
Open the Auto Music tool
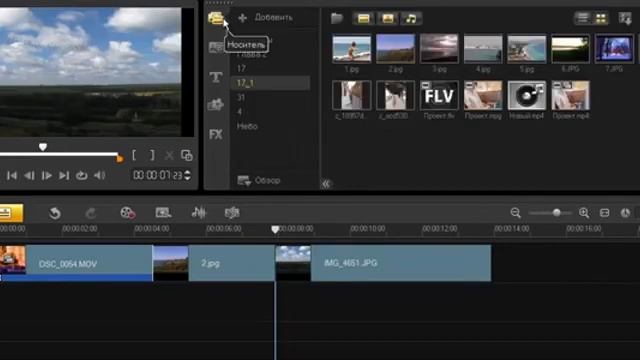click(x=232, y=213)
